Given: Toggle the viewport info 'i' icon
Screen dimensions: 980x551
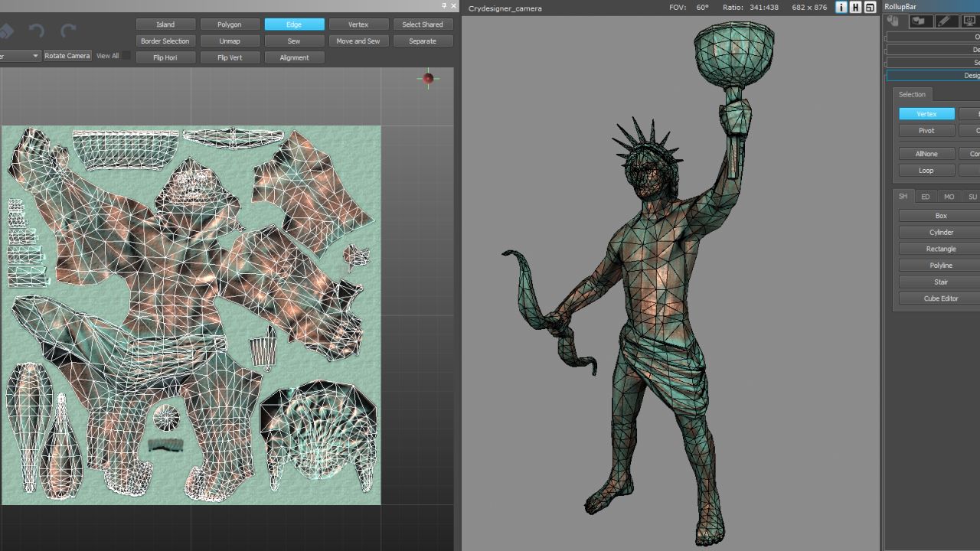Looking at the screenshot, I should pyautogui.click(x=840, y=8).
